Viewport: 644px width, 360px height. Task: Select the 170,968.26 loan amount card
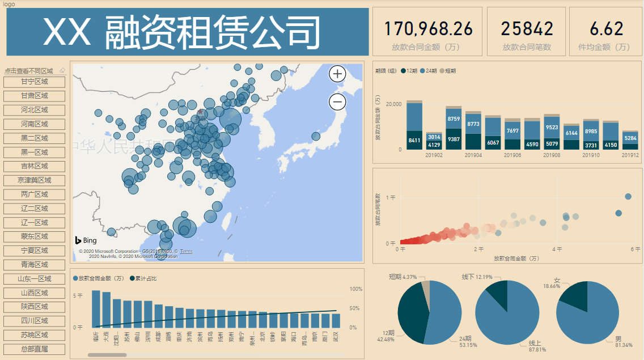tap(427, 31)
